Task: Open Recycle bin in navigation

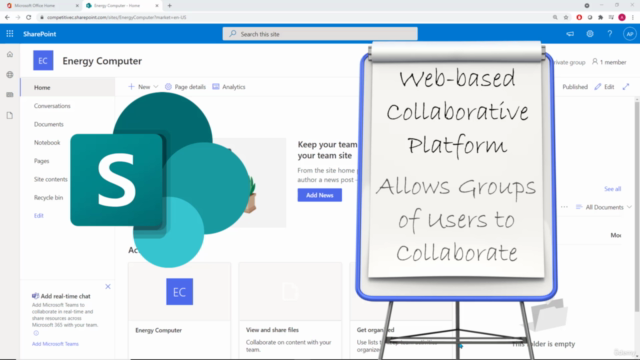Action: 49,198
